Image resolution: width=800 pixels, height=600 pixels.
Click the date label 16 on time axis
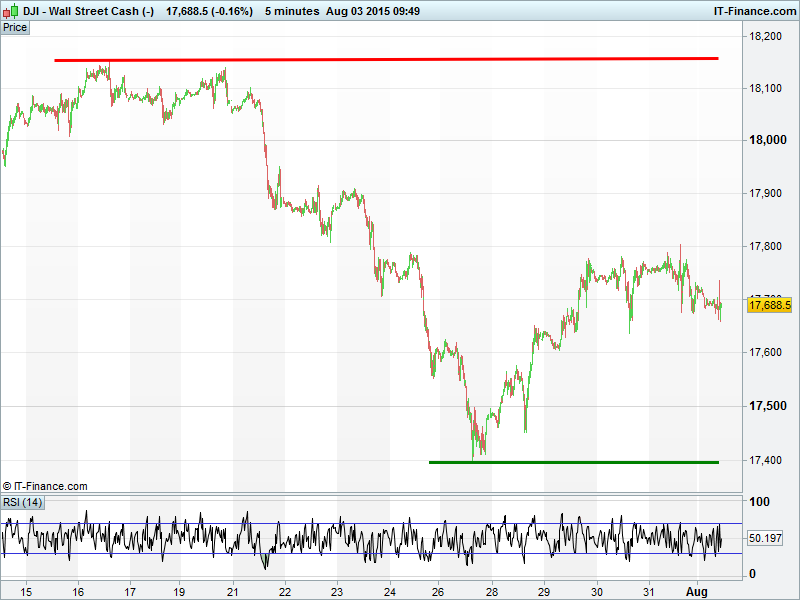coord(78,592)
